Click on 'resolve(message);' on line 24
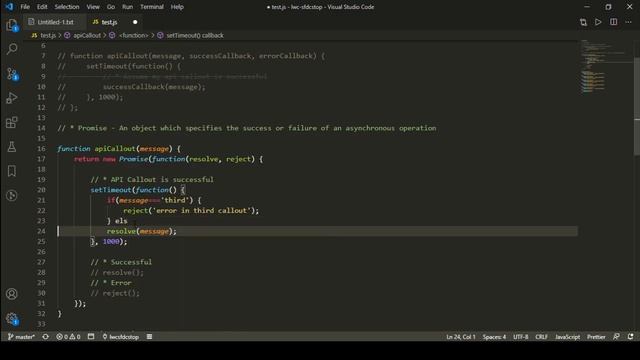This screenshot has width=640, height=360. 142,231
